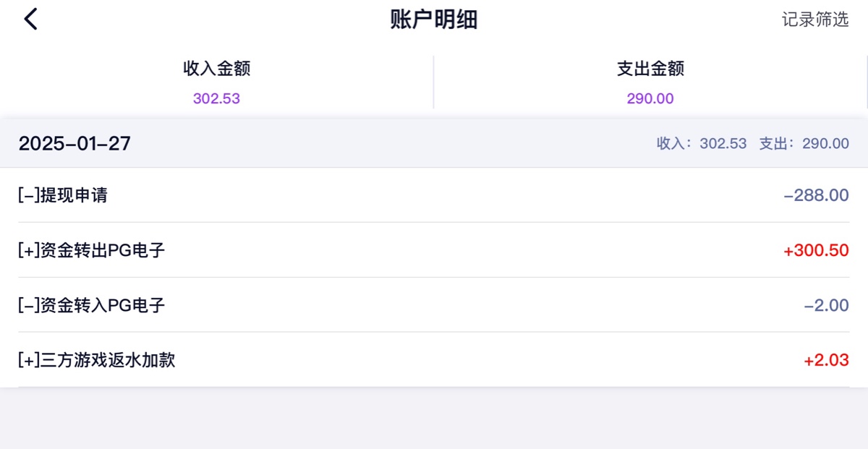Click 支出：290.00 in the date row
The width and height of the screenshot is (868, 449).
click(x=804, y=143)
